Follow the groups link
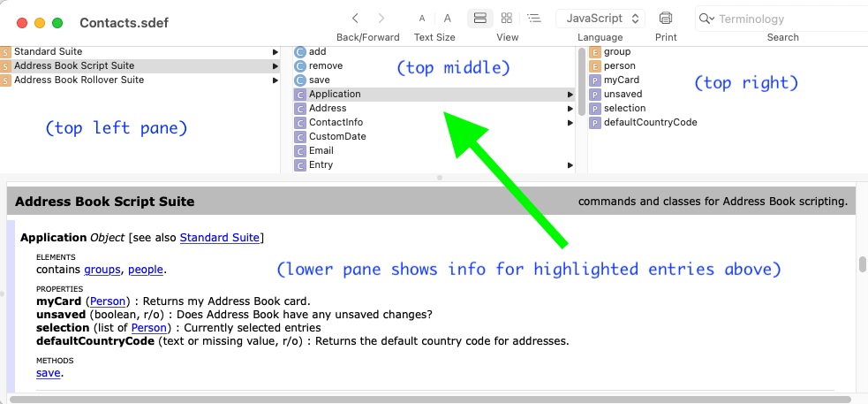The height and width of the screenshot is (404, 868). coord(102,270)
